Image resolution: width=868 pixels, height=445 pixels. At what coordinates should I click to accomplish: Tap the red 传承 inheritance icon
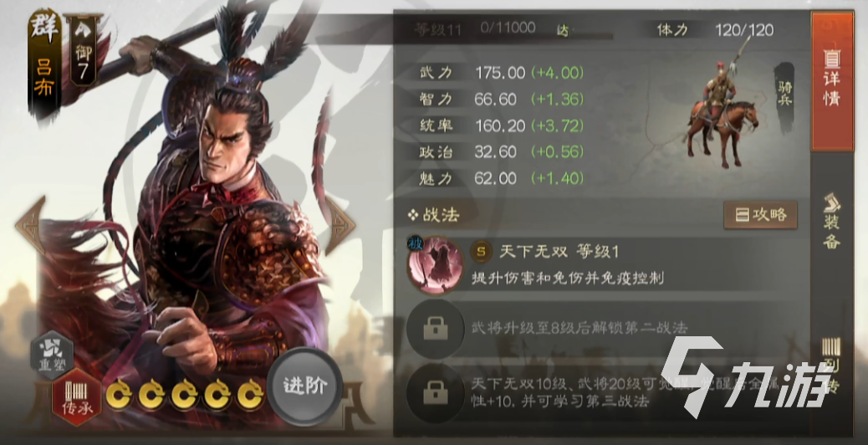point(76,396)
